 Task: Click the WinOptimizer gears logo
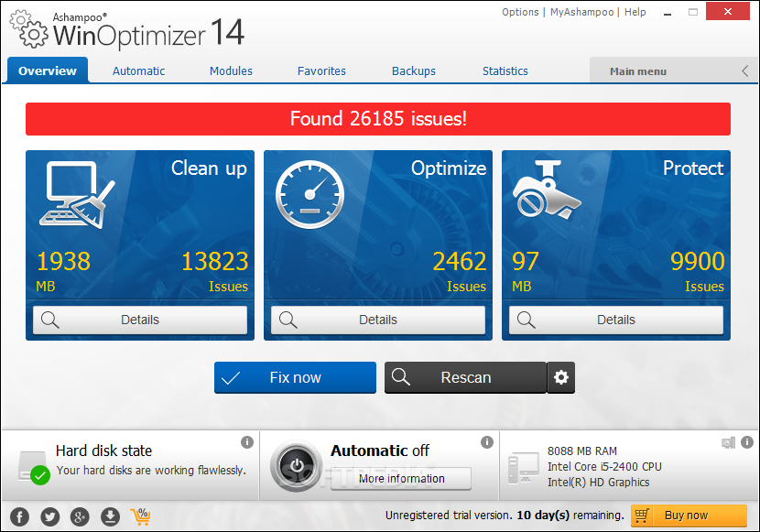tap(29, 30)
